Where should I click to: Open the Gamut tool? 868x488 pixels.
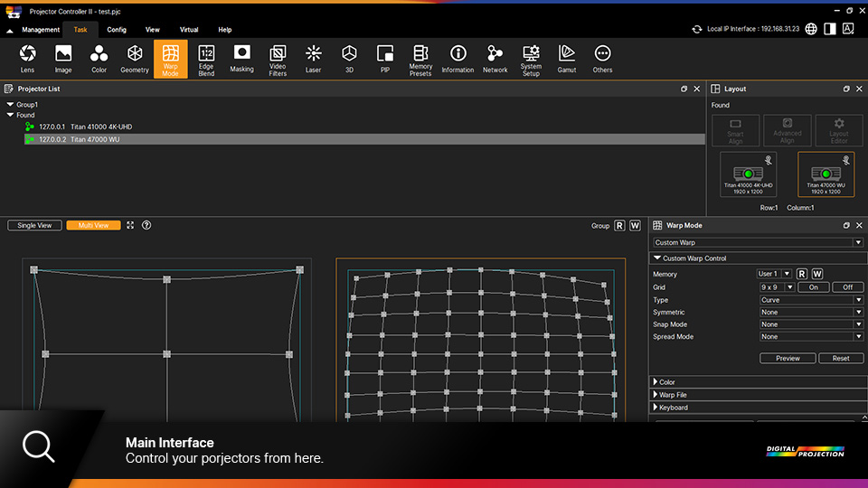click(x=566, y=58)
